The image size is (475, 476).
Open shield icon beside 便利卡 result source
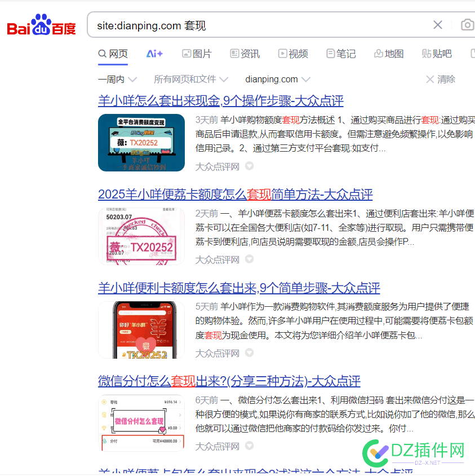click(249, 352)
